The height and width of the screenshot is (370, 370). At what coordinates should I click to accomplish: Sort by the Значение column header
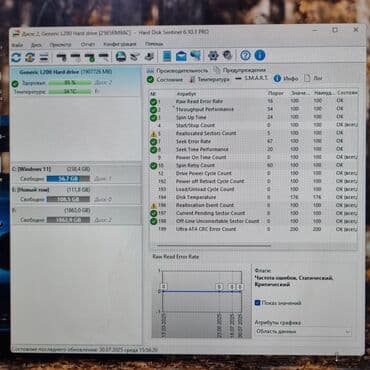300,93
